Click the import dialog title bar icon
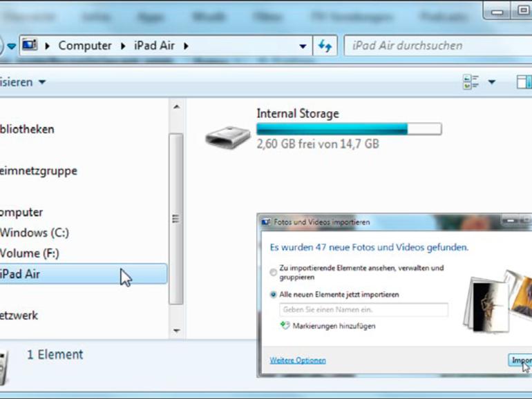The width and height of the screenshot is (532, 399). [266, 222]
